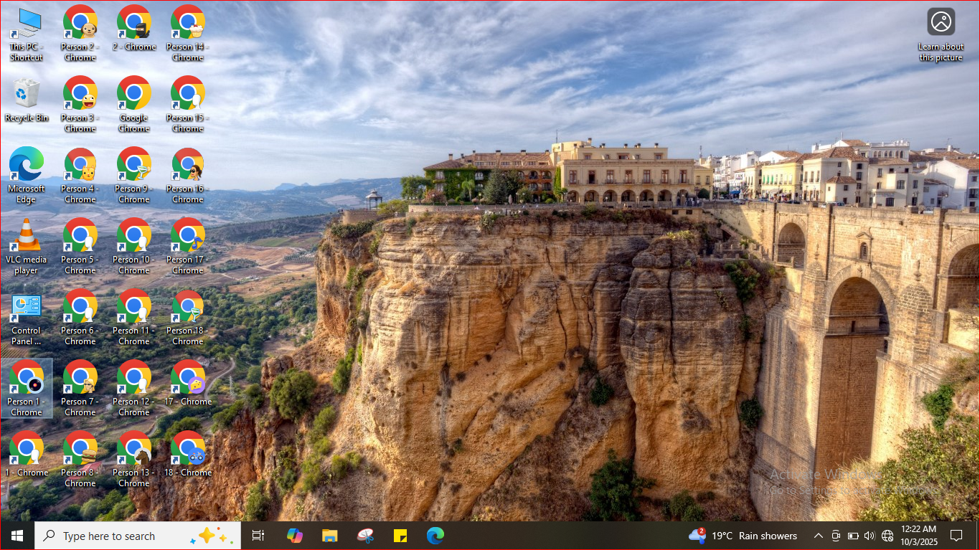Select the 2 - Chrome shortcut

[x=134, y=29]
